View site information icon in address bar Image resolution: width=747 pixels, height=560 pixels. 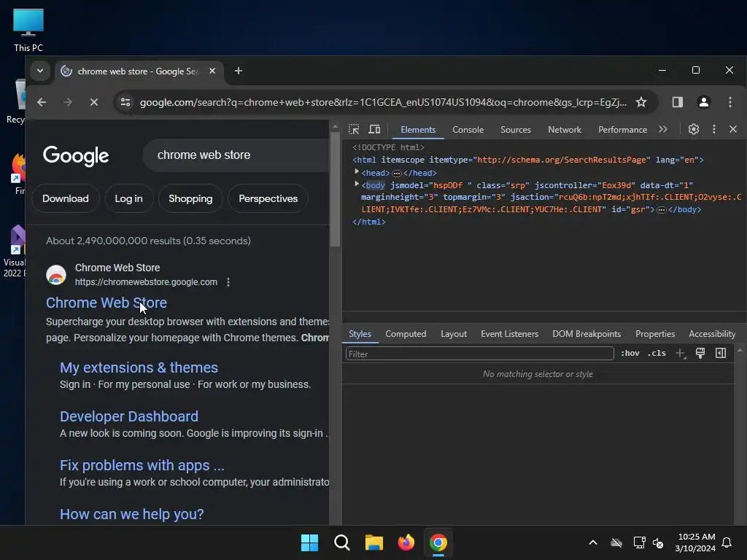125,102
